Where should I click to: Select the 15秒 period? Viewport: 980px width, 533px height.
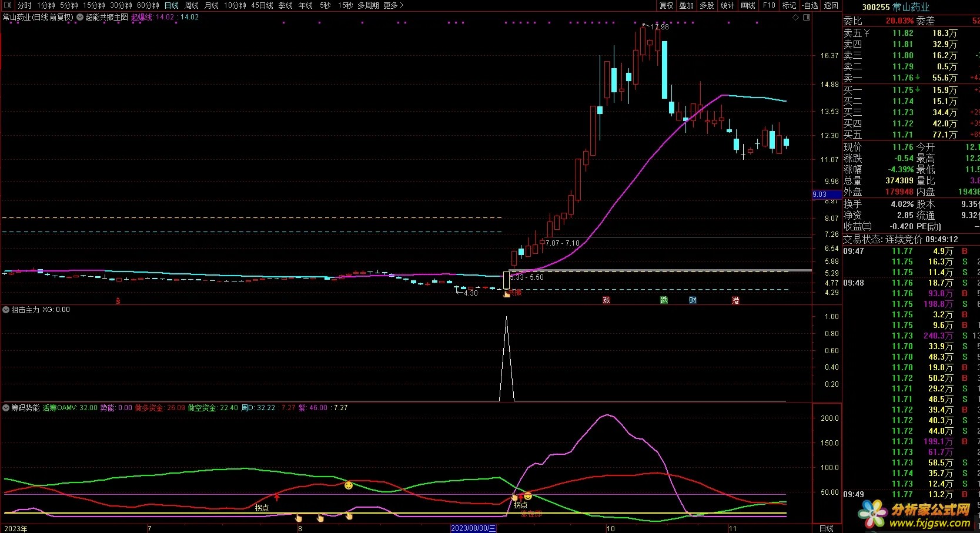point(346,5)
